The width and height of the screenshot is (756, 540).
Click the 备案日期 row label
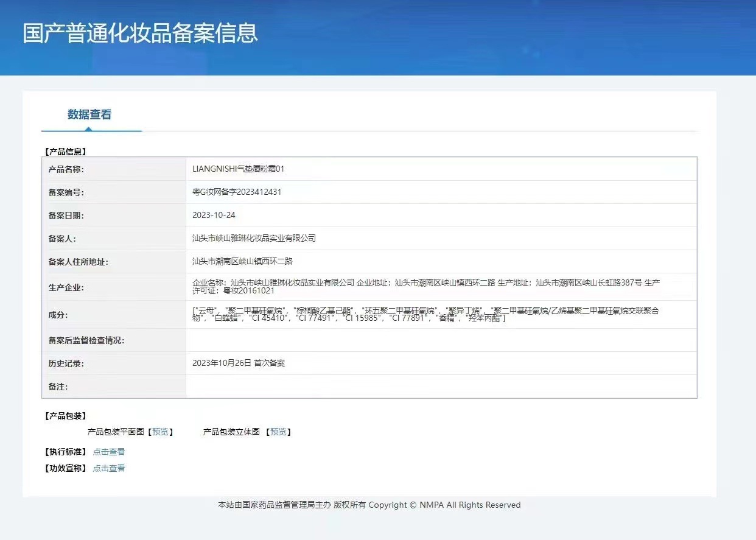(66, 216)
